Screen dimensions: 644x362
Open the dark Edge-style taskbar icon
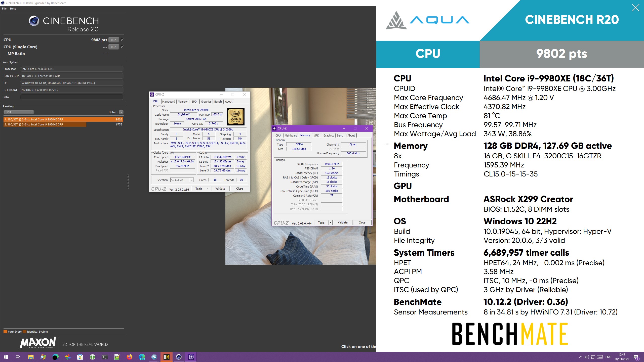click(55, 357)
